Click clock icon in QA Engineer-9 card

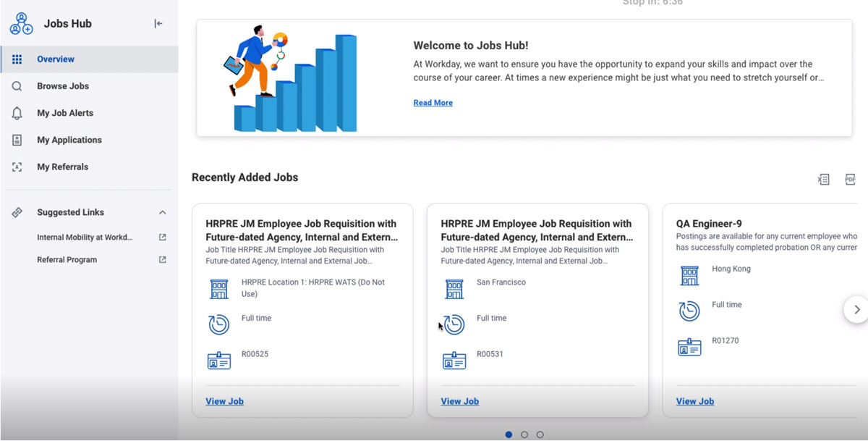[689, 311]
